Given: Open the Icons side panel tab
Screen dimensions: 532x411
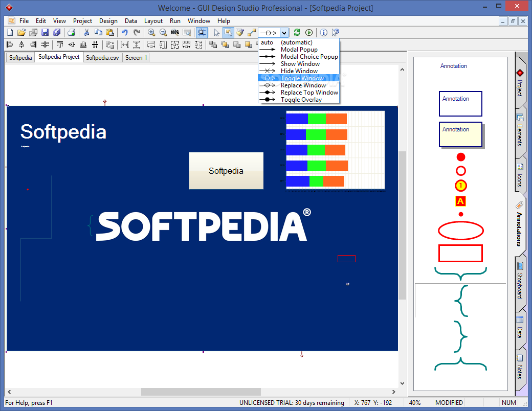Looking at the screenshot, I should click(x=520, y=176).
